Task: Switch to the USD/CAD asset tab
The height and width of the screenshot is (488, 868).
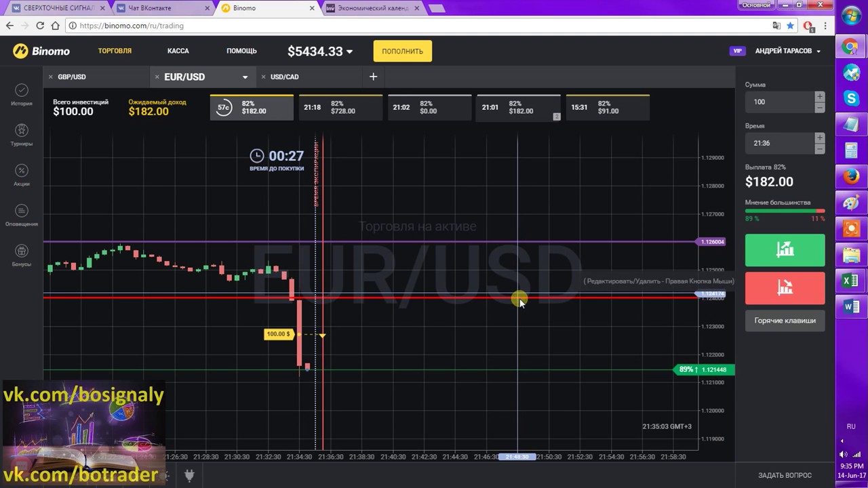Action: (x=284, y=77)
